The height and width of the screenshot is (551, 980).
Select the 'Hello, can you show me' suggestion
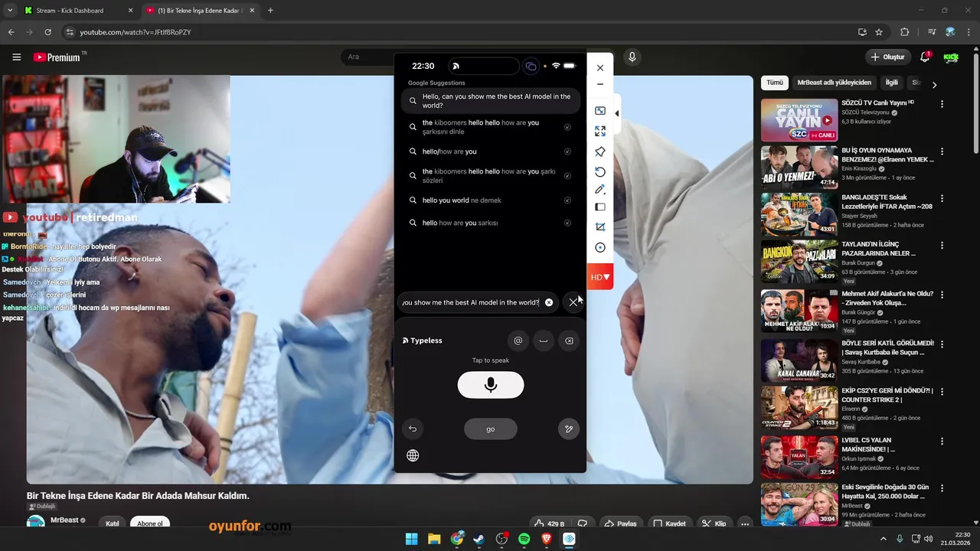pyautogui.click(x=491, y=101)
